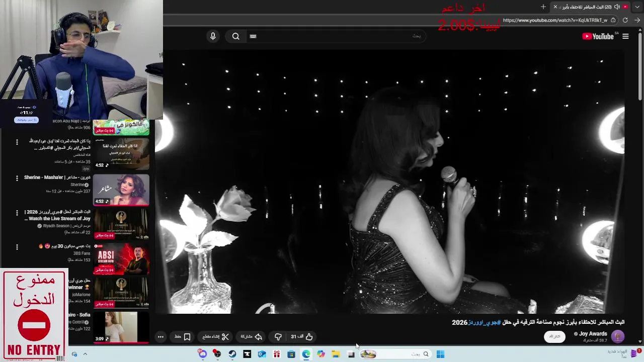The height and width of the screenshot is (362, 644).
Task: Click the YouTube search magnifier button
Action: pos(235,36)
